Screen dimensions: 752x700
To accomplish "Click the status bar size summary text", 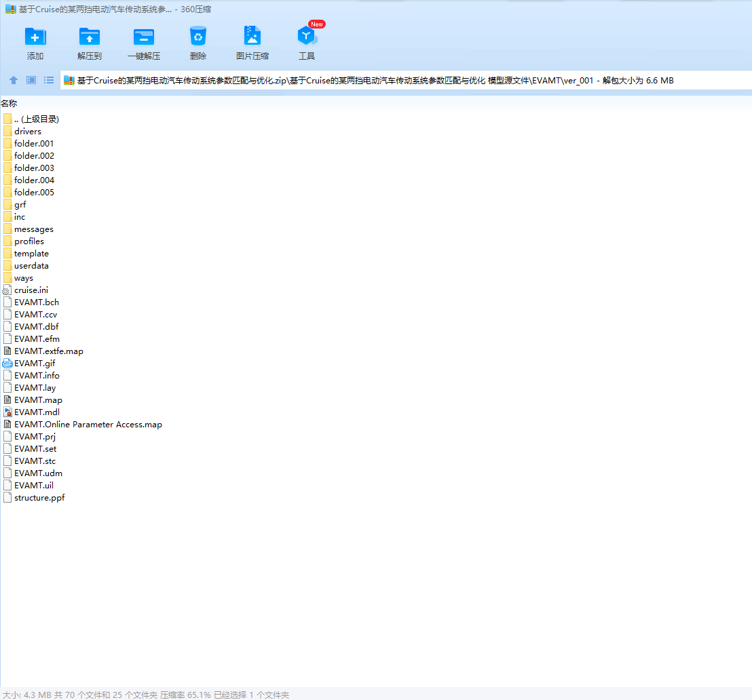I will click(x=146, y=695).
